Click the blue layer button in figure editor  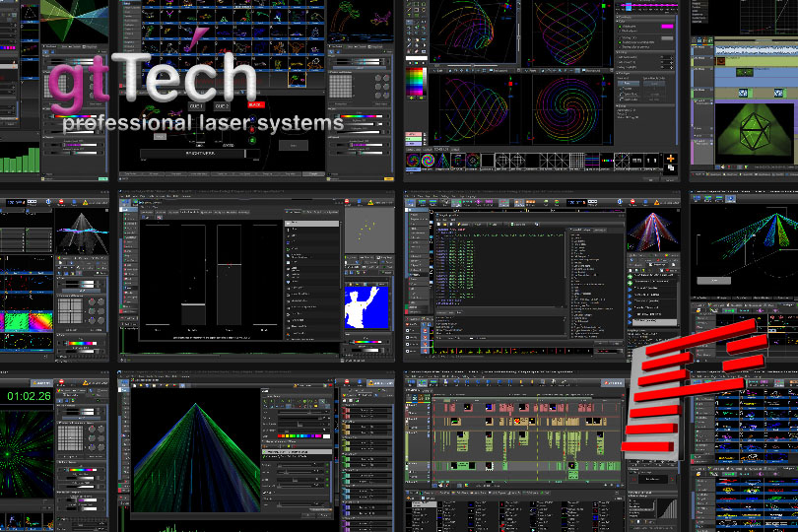click(414, 145)
